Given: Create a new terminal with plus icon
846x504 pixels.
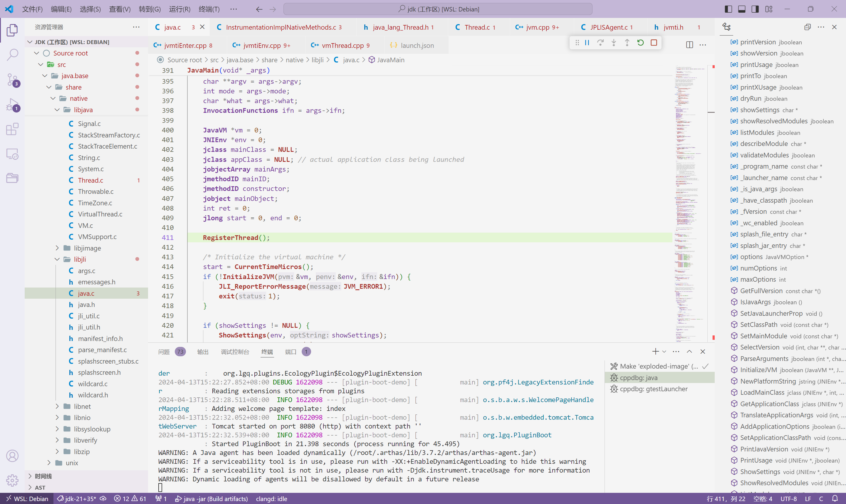Looking at the screenshot, I should [x=655, y=352].
